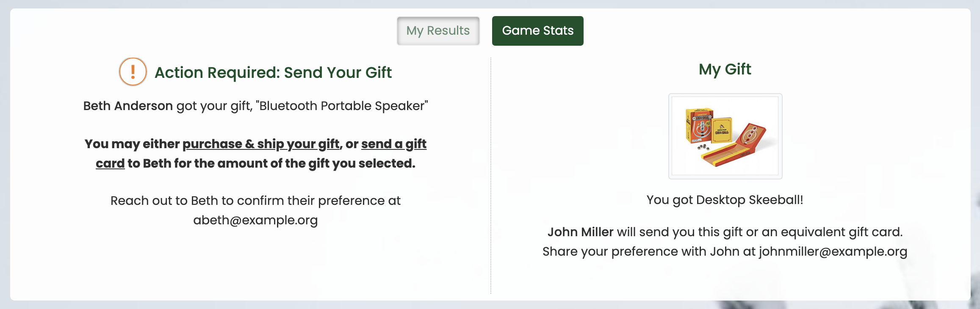Click the johnmiller@example.org email address
This screenshot has height=309, width=980.
click(833, 251)
